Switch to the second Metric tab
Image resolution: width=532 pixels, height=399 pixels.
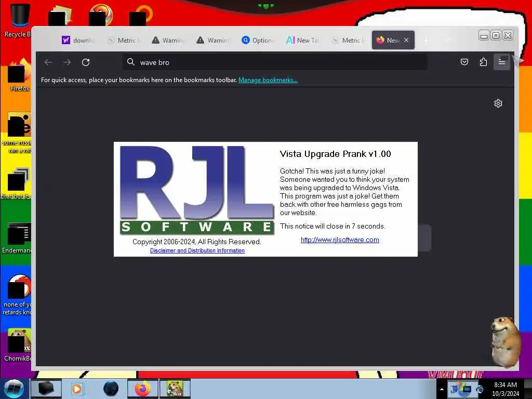click(348, 40)
